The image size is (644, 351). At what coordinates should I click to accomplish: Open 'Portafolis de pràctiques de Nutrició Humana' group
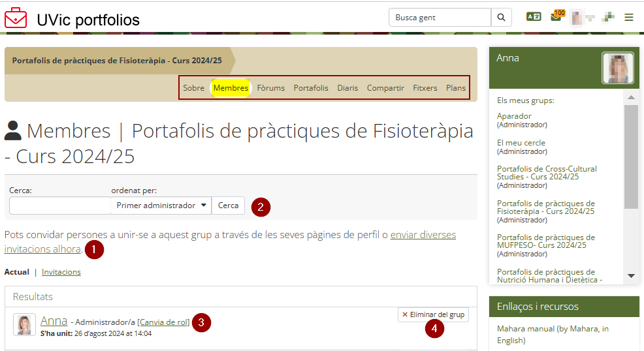(x=549, y=276)
